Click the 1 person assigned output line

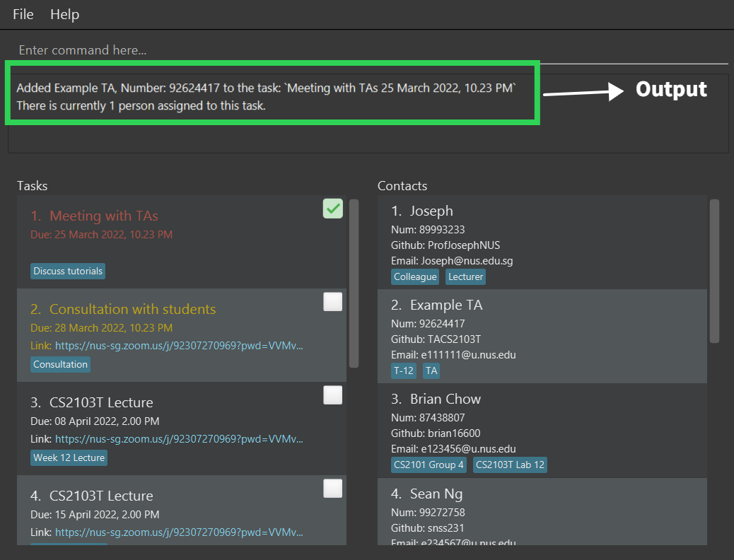[x=141, y=106]
